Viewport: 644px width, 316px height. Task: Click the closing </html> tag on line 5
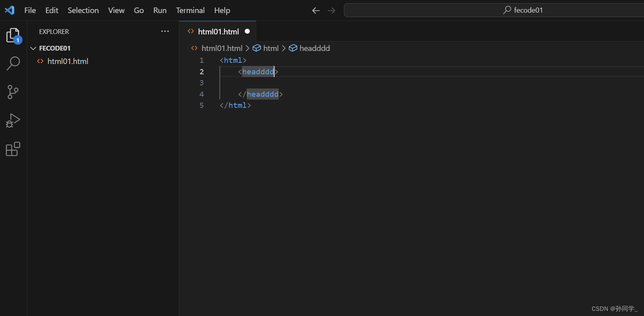235,105
